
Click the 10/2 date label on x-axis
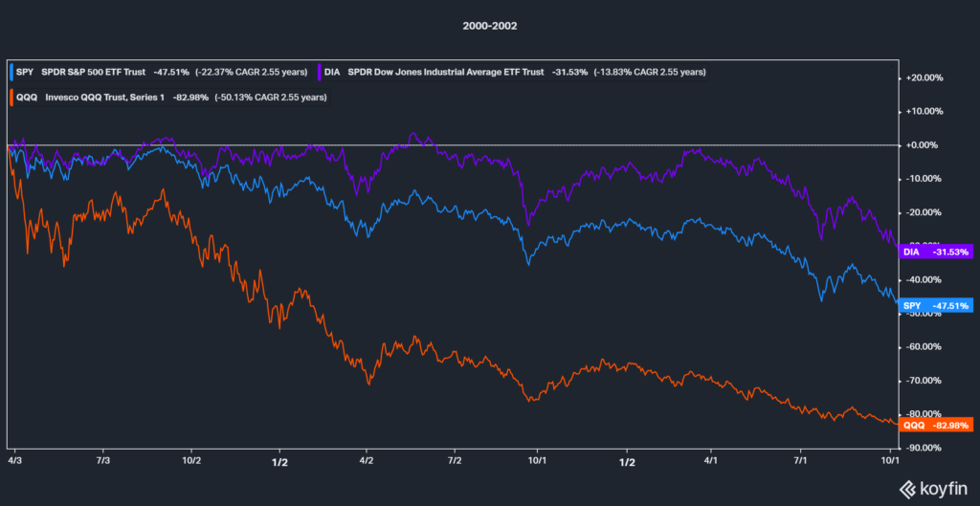191,460
